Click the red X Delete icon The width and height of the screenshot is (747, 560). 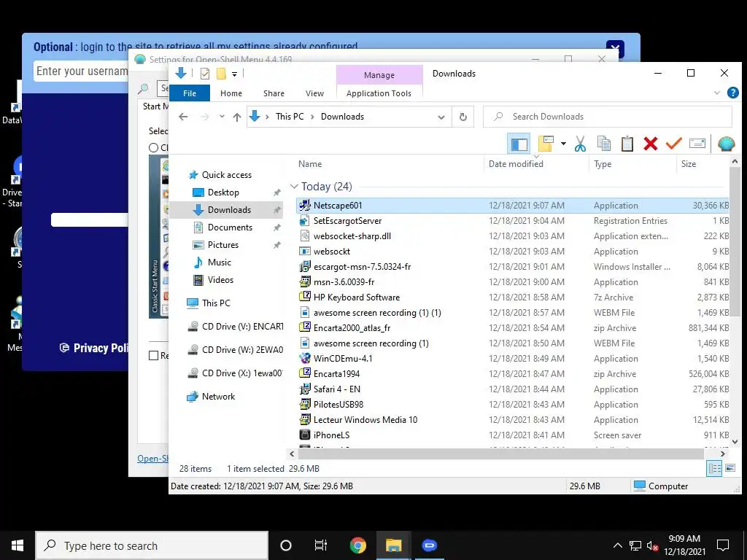point(650,144)
